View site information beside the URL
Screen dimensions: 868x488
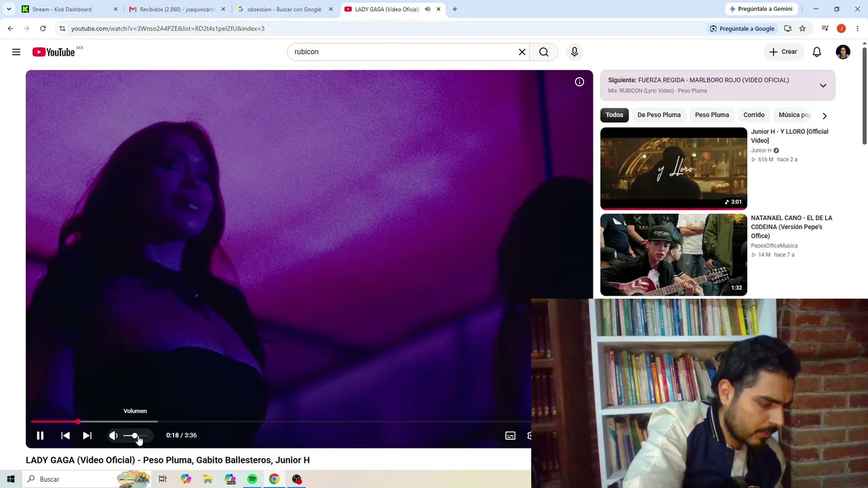point(62,28)
